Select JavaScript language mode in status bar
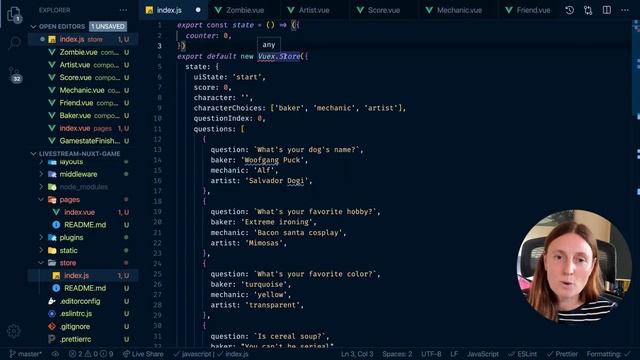 coord(483,354)
